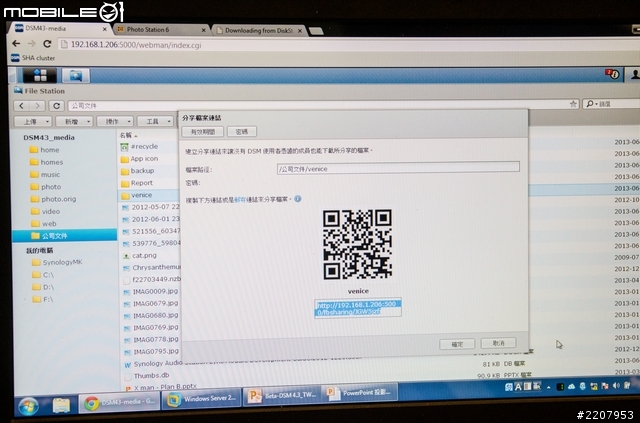The height and width of the screenshot is (423, 640).
Task: Select the backup folder row
Action: 149,171
